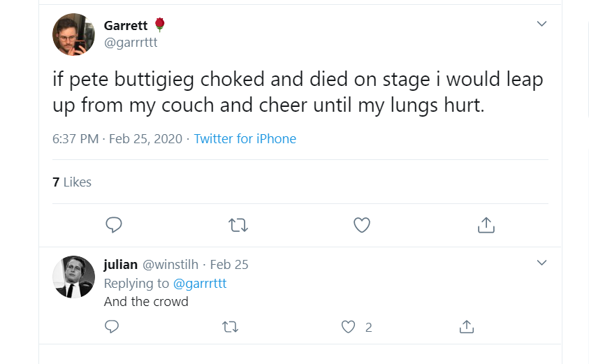Open more options on Garrett's tweet
This screenshot has height=364, width=589.
pyautogui.click(x=541, y=24)
